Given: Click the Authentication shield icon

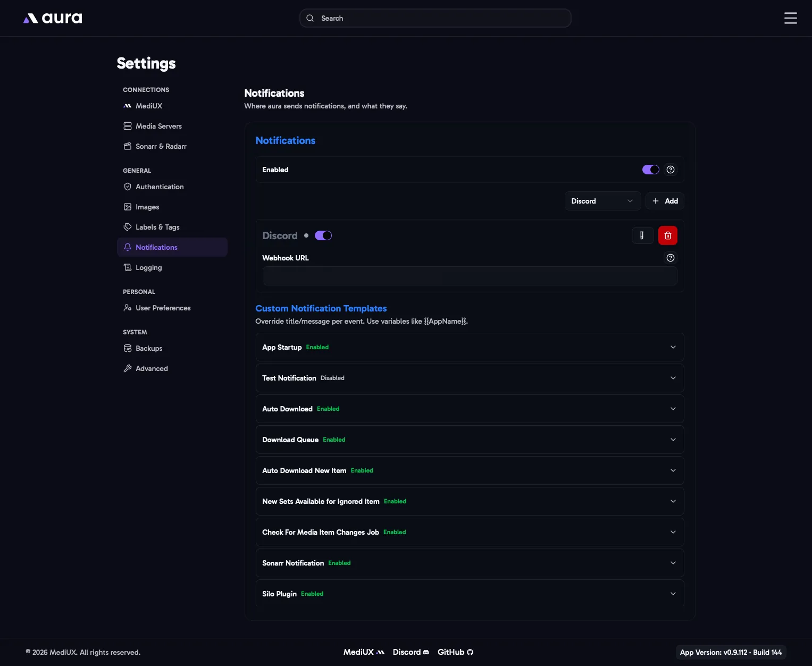Looking at the screenshot, I should pos(128,187).
